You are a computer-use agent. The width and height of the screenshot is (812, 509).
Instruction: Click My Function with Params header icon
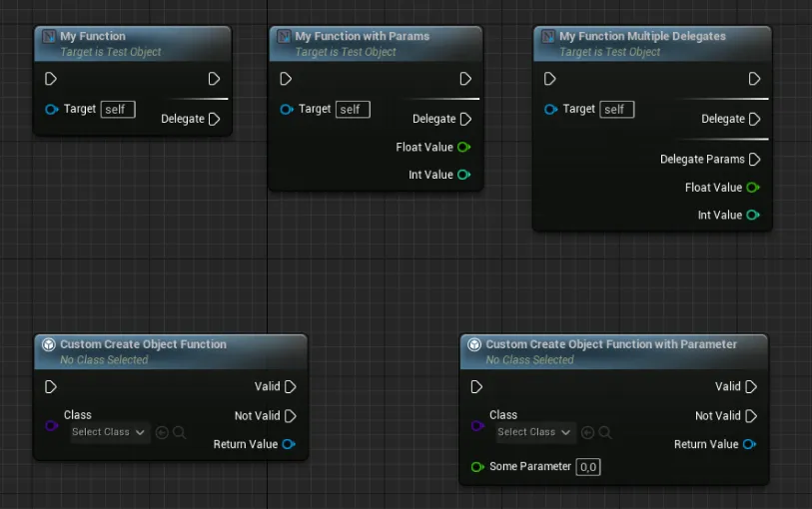(285, 36)
